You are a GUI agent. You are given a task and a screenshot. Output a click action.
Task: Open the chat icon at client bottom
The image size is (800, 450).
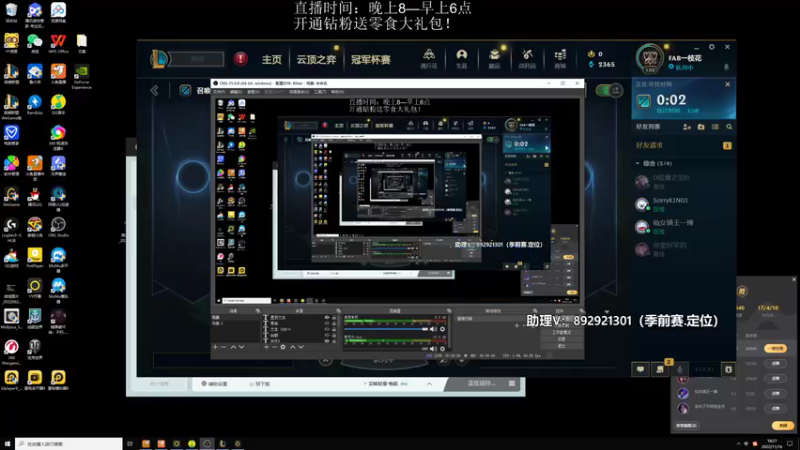click(x=640, y=369)
